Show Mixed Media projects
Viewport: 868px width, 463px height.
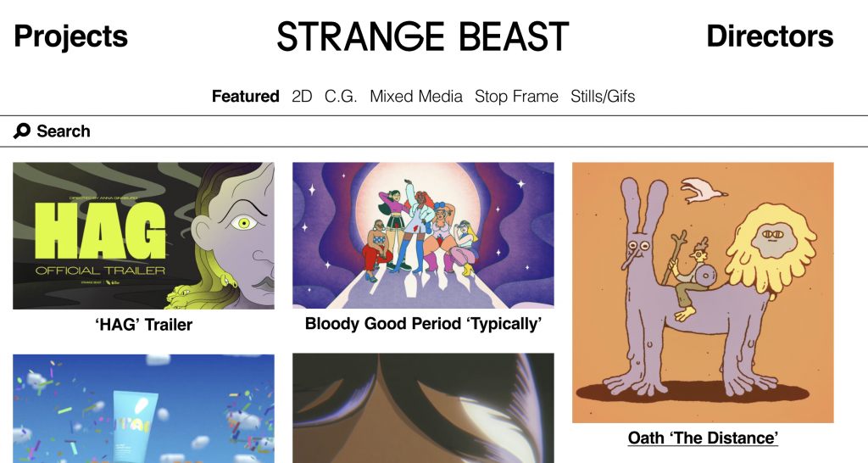click(x=416, y=96)
